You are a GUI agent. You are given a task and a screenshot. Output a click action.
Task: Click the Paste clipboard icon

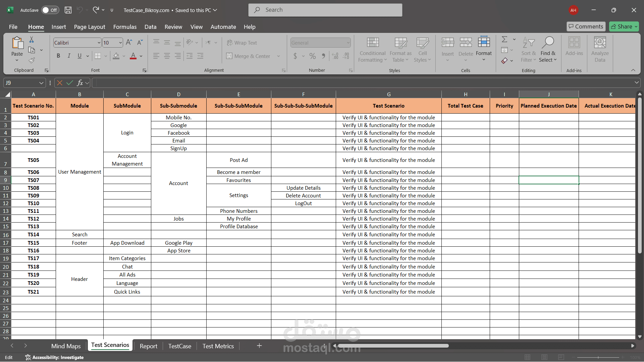click(x=17, y=44)
